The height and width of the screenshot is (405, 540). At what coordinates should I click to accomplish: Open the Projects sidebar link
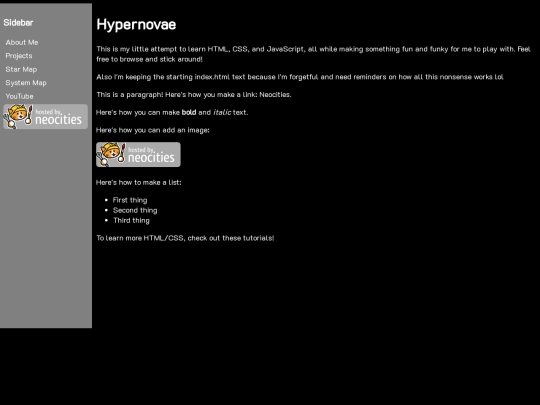coord(19,56)
